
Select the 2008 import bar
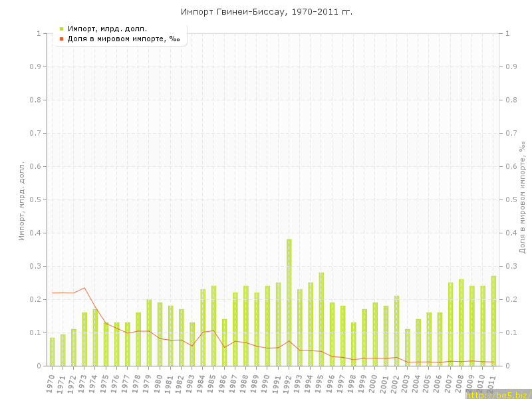coord(461,323)
